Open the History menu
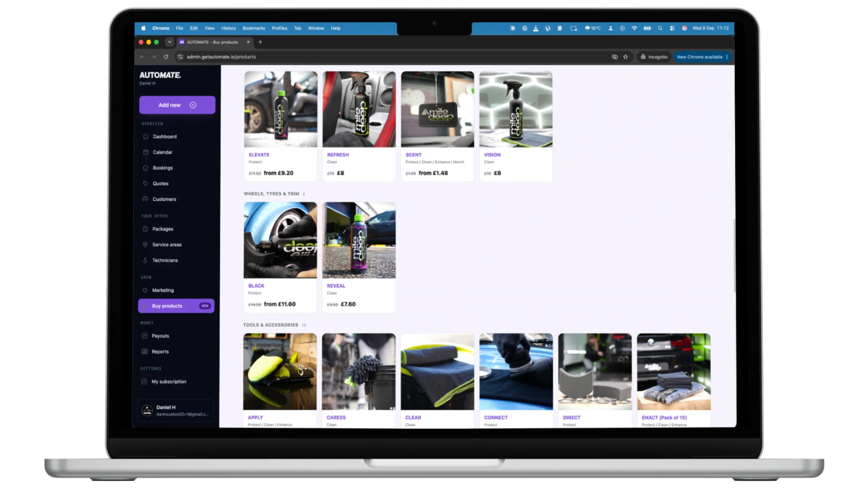The height and width of the screenshot is (488, 868). pos(228,28)
